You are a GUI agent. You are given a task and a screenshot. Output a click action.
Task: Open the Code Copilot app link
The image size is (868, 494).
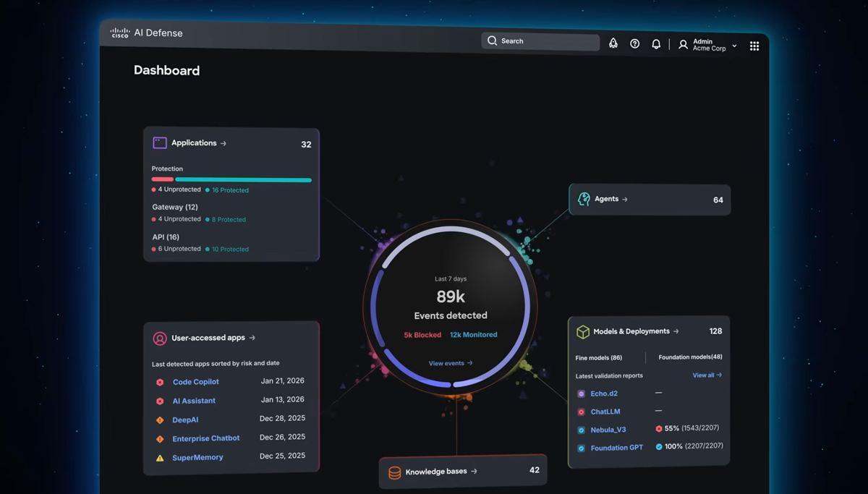point(196,382)
